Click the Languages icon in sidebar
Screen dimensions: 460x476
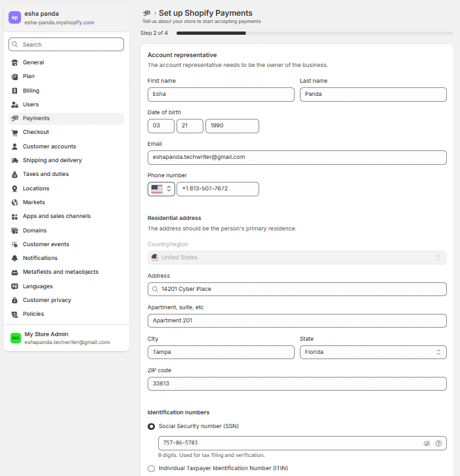pos(14,286)
